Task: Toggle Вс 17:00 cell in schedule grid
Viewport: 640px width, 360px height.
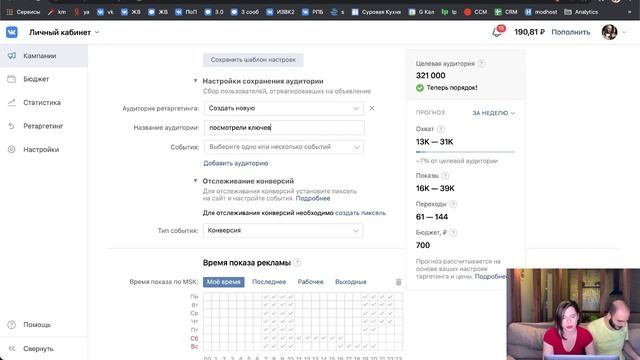Action: (x=349, y=346)
